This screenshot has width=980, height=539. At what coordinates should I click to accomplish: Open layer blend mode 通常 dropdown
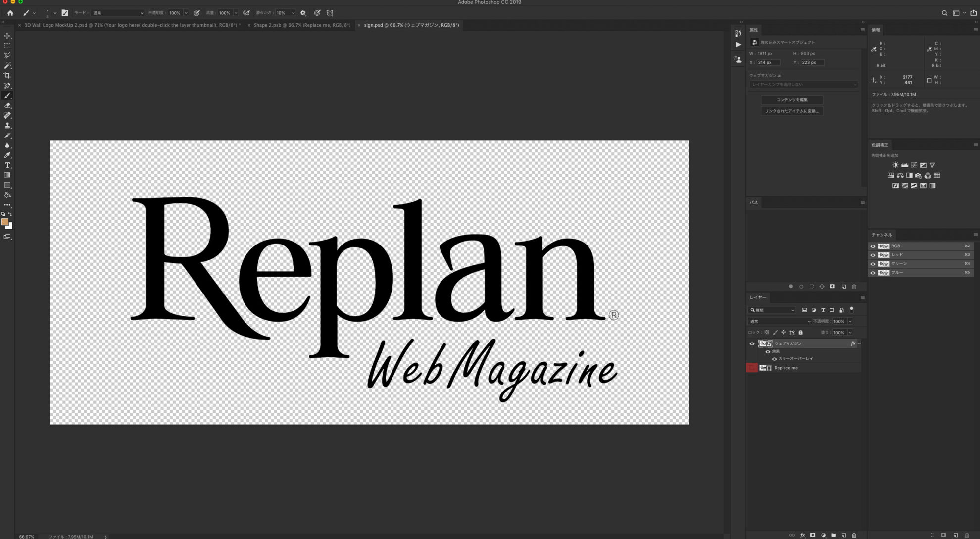780,321
